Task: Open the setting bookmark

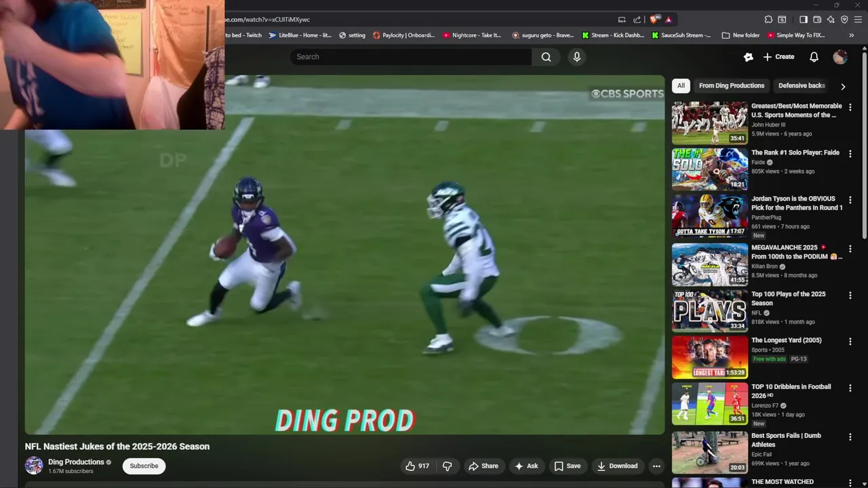Action: (x=352, y=35)
